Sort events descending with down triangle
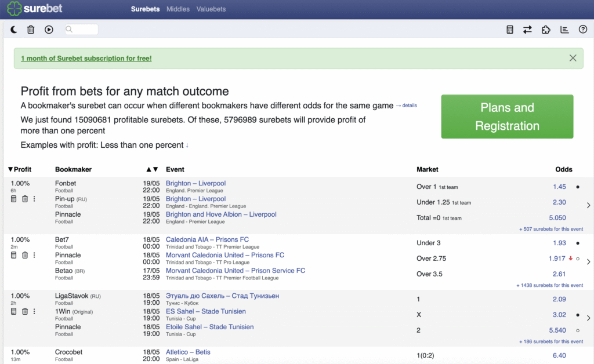The width and height of the screenshot is (594, 364). (x=155, y=169)
